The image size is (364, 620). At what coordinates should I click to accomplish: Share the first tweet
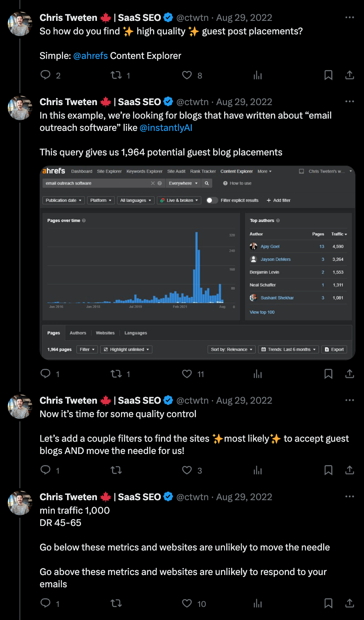click(x=350, y=75)
